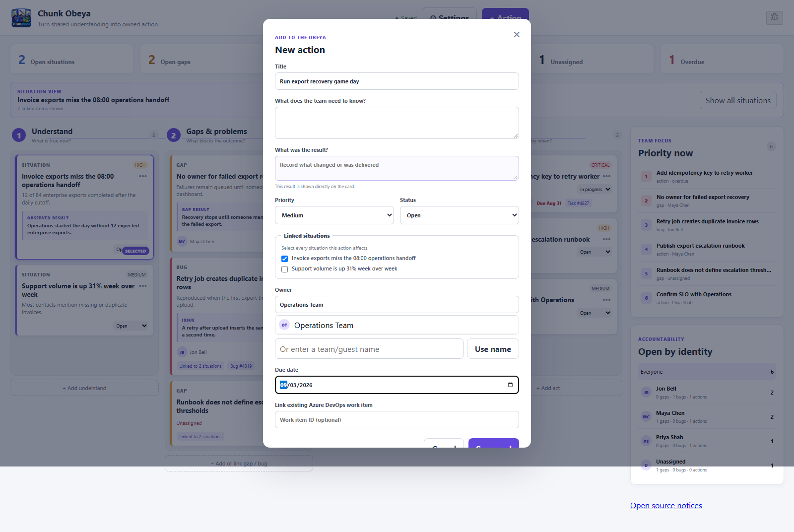This screenshot has height=532, width=794.
Task: Click the Chunk Obeya app logo
Action: click(x=21, y=18)
